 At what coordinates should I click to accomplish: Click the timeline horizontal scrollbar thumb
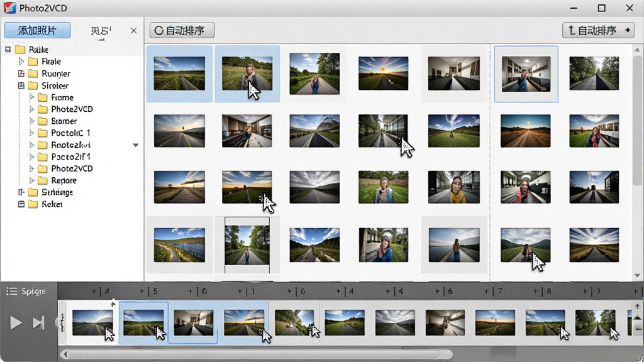click(x=258, y=354)
